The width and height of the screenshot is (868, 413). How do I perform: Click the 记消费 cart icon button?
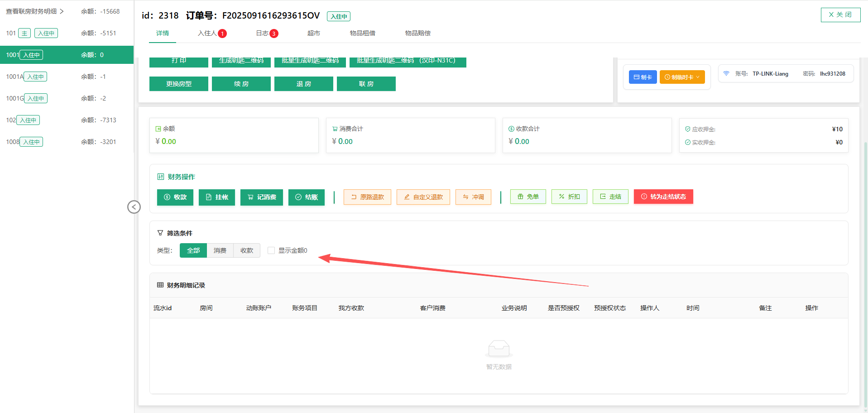(x=261, y=197)
